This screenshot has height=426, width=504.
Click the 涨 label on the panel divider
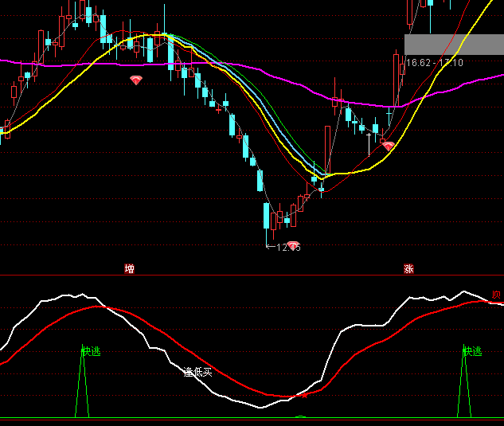pyautogui.click(x=408, y=269)
